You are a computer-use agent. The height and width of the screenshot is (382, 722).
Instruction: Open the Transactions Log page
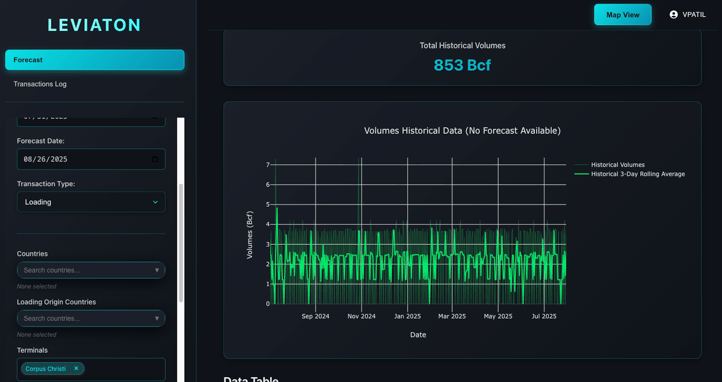(40, 84)
